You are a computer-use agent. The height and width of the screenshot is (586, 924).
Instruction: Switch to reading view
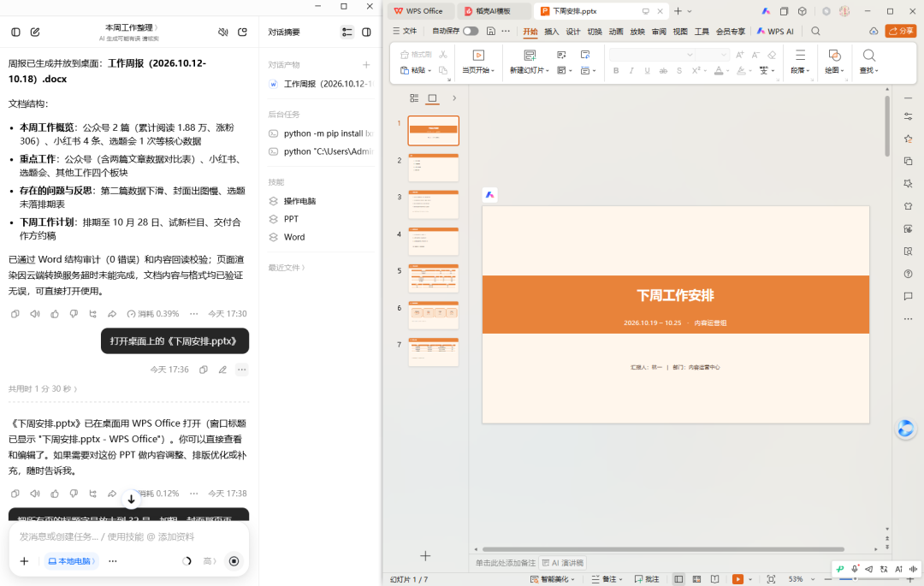714,579
